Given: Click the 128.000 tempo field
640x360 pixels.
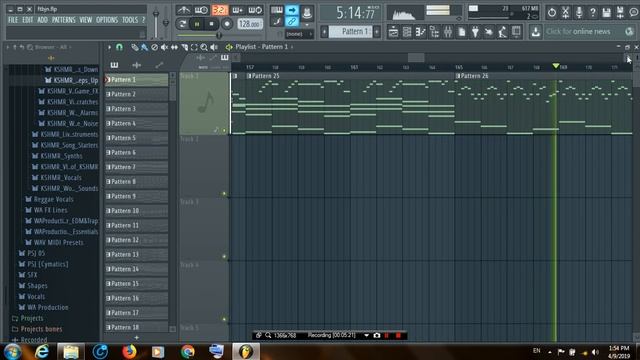Looking at the screenshot, I should [x=249, y=24].
